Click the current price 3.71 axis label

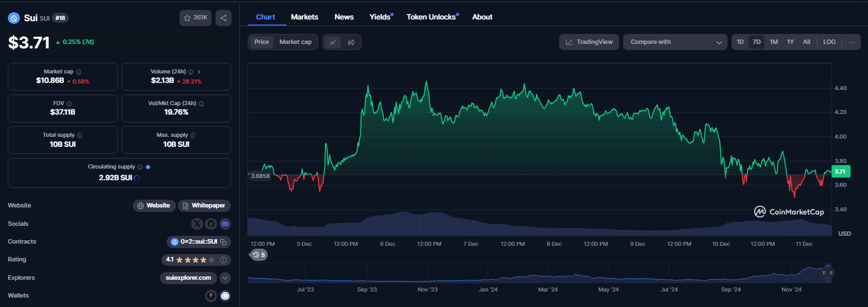pyautogui.click(x=841, y=171)
